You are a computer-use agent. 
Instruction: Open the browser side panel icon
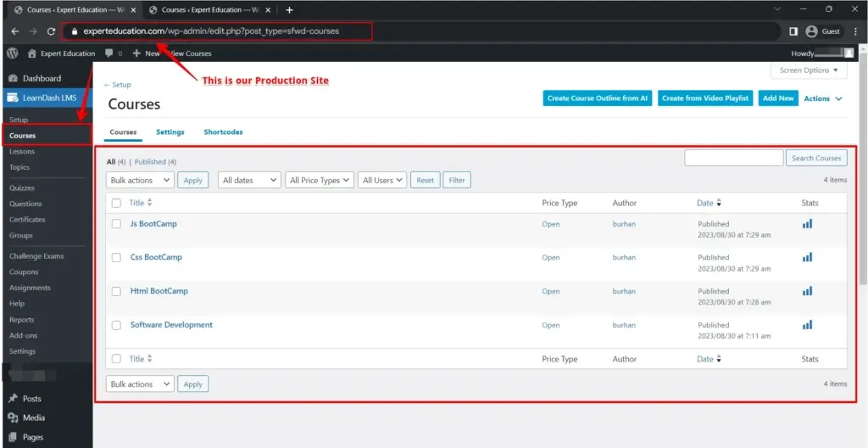(x=793, y=31)
